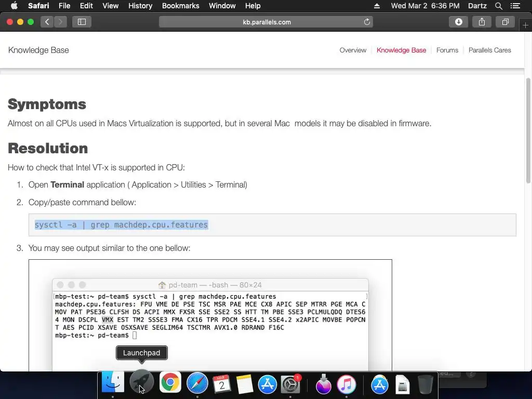Open the Help menu
This screenshot has height=399, width=532.
click(253, 6)
